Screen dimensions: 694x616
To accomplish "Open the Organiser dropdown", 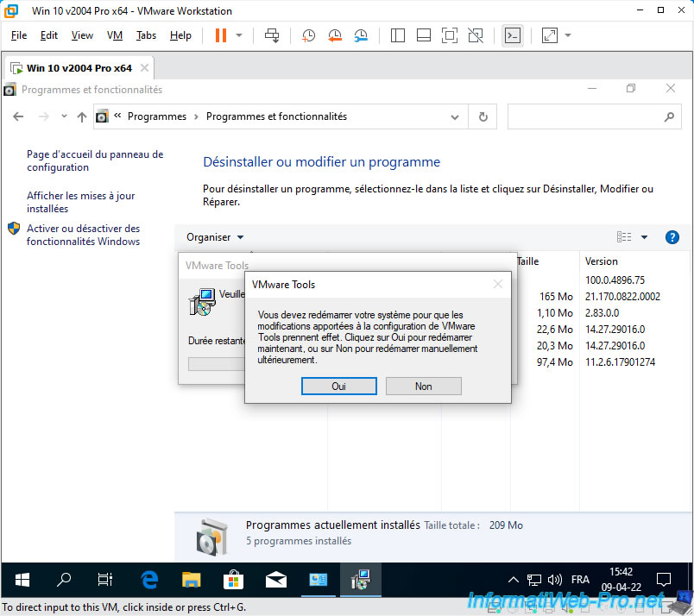I will pos(215,237).
